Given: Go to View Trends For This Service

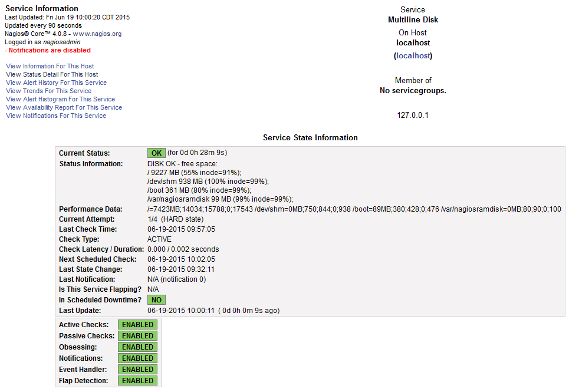Looking at the screenshot, I should (x=48, y=91).
